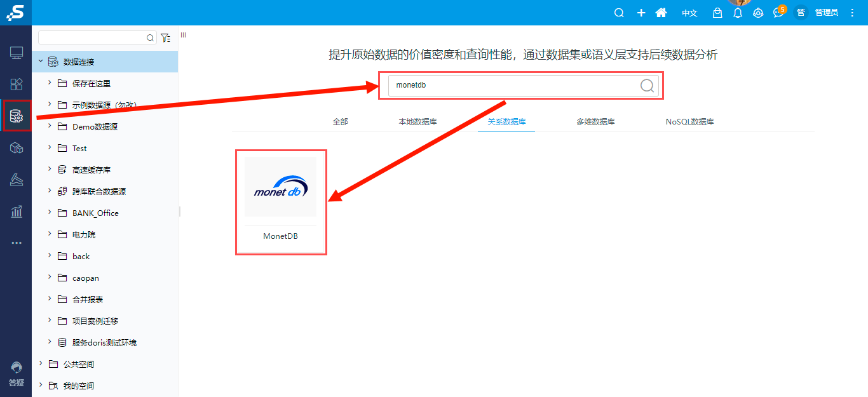Screen dimensions: 868x397
Task: Open the shopping bag marketplace icon
Action: click(717, 13)
